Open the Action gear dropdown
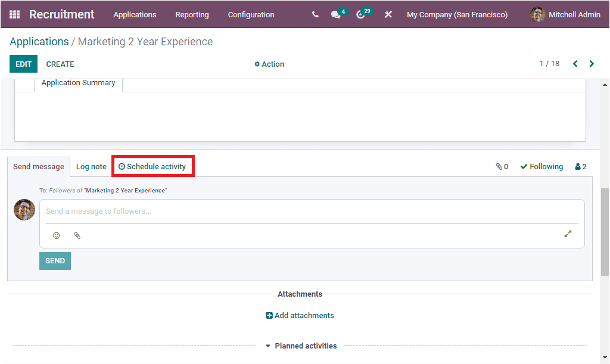This screenshot has height=364, width=610. pos(269,64)
